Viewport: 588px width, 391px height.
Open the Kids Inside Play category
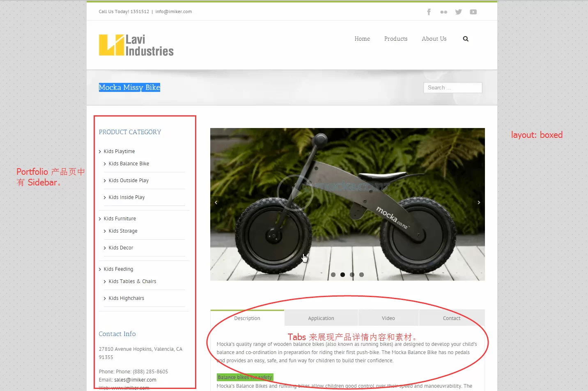[126, 197]
